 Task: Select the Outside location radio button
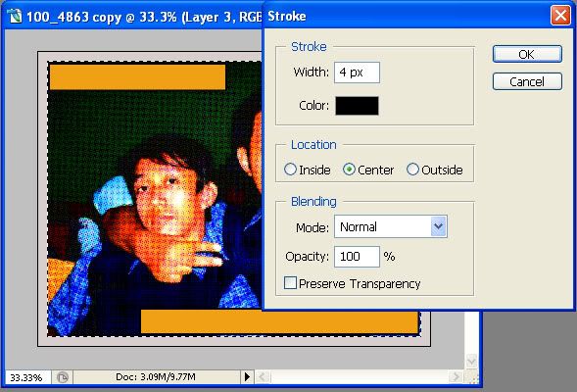(412, 170)
